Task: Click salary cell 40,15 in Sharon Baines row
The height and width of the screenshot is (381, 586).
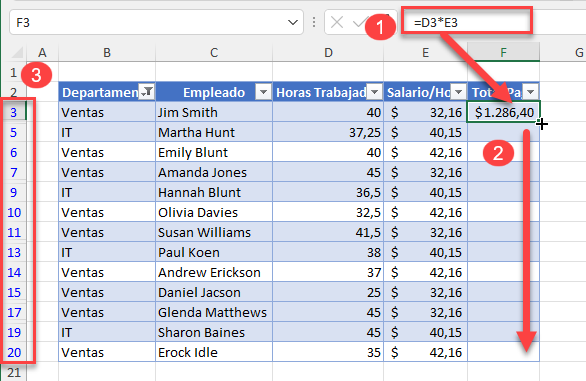Action: point(425,332)
